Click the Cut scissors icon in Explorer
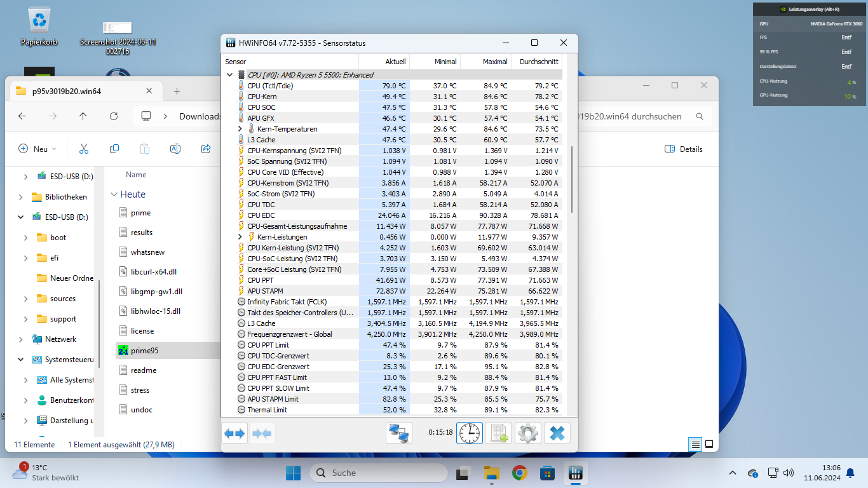Image resolution: width=868 pixels, height=488 pixels. point(84,149)
